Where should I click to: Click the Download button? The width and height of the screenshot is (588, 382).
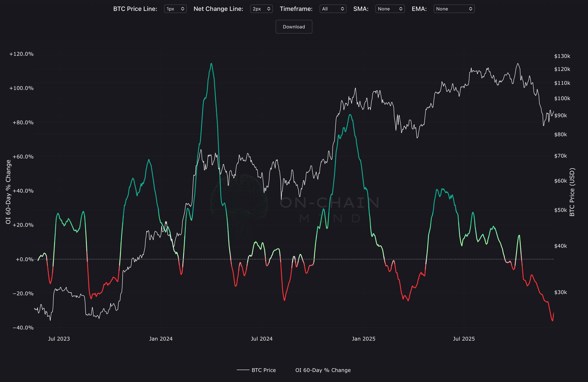pos(294,27)
